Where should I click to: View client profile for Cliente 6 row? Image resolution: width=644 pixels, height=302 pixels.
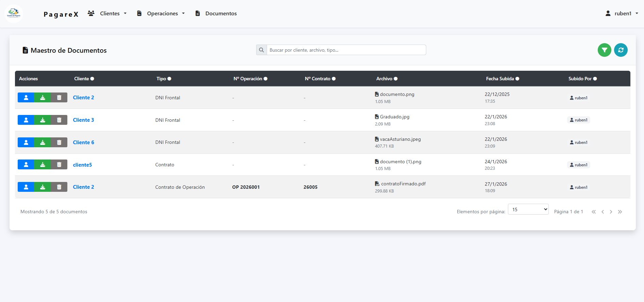coord(26,142)
